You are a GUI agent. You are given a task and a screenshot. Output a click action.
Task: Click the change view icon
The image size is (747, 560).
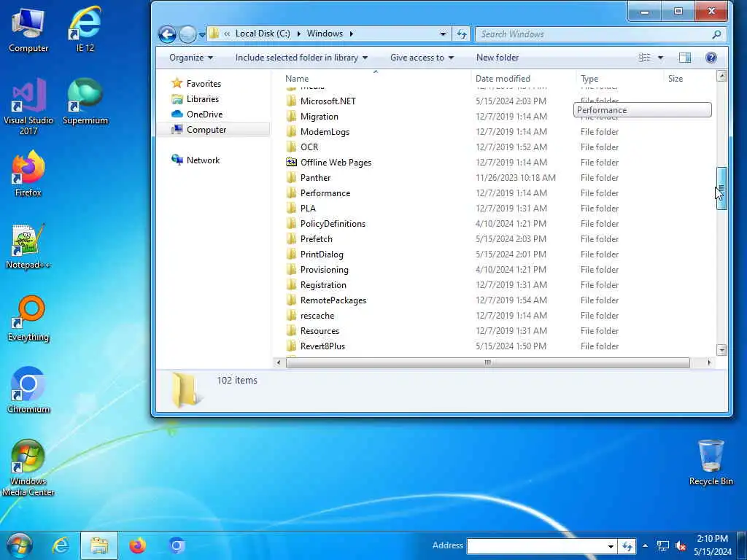645,58
